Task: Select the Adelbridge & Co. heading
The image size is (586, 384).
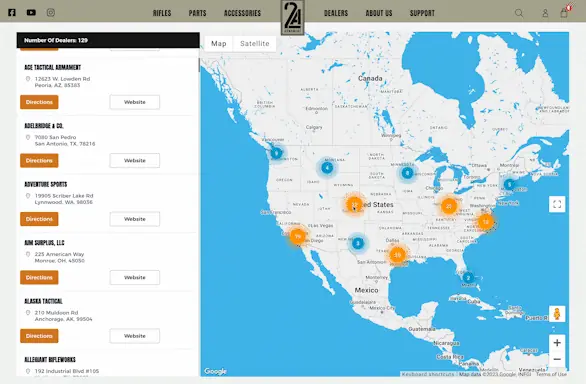Action: (x=44, y=126)
